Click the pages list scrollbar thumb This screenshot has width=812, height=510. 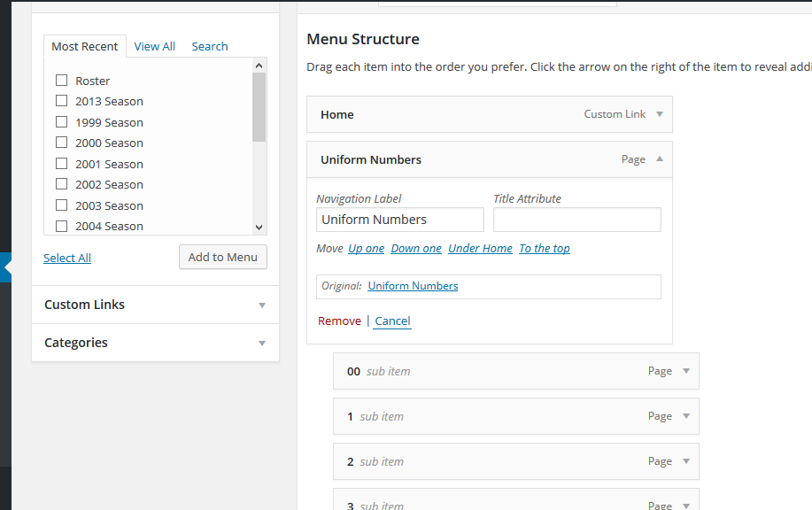(x=259, y=107)
